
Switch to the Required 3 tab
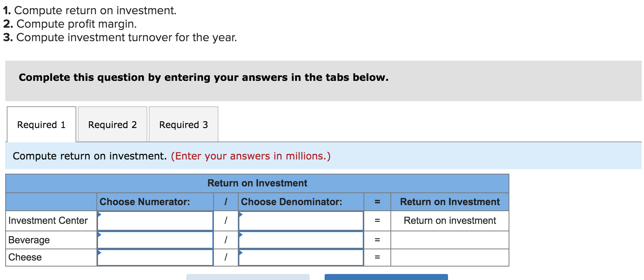click(x=183, y=124)
